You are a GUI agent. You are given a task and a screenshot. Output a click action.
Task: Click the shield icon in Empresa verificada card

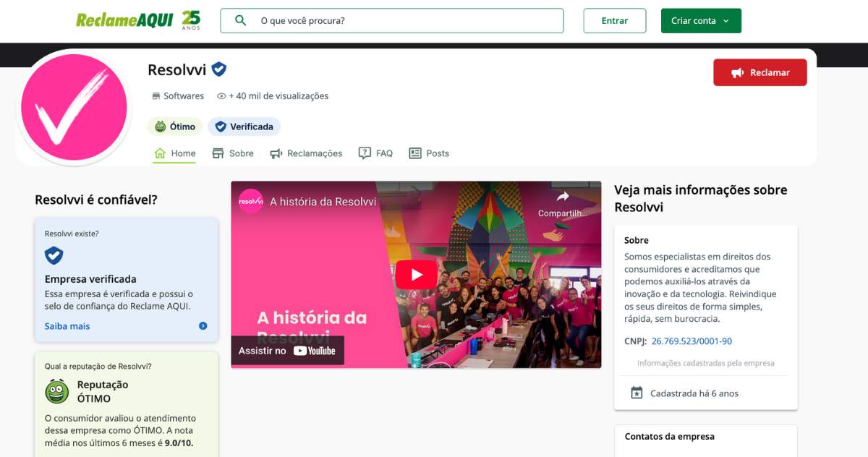[54, 255]
